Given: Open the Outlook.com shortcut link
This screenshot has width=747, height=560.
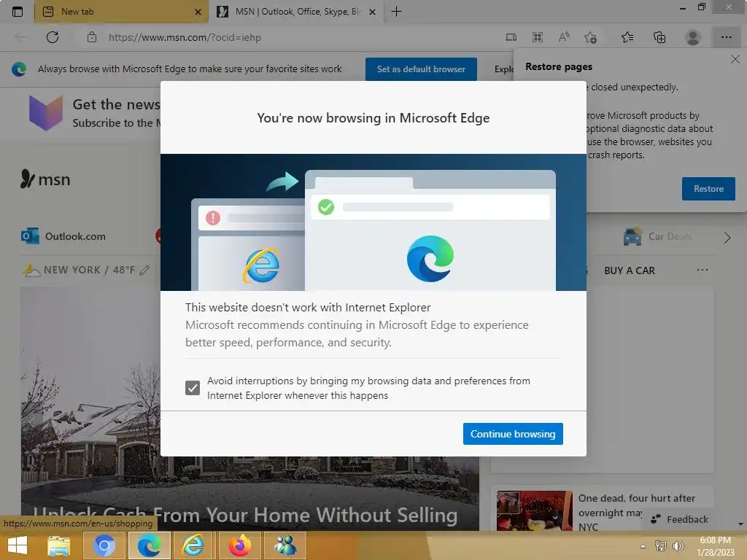Looking at the screenshot, I should tap(63, 236).
